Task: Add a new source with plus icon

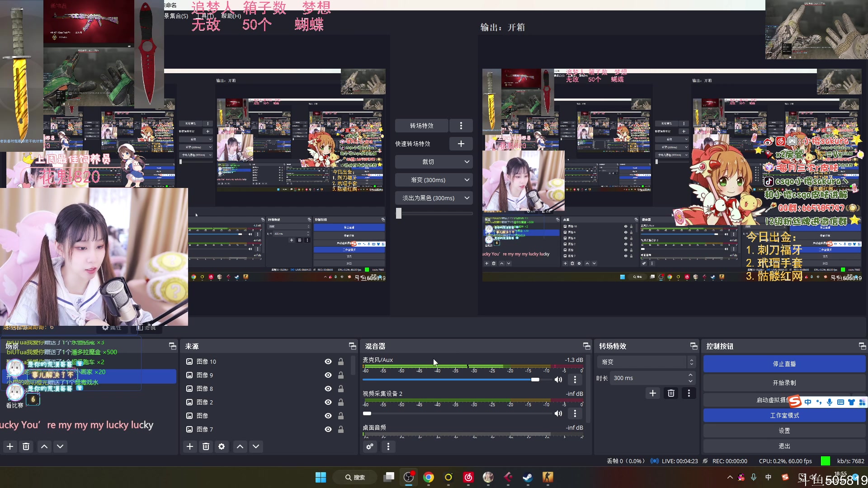Action: [x=190, y=446]
